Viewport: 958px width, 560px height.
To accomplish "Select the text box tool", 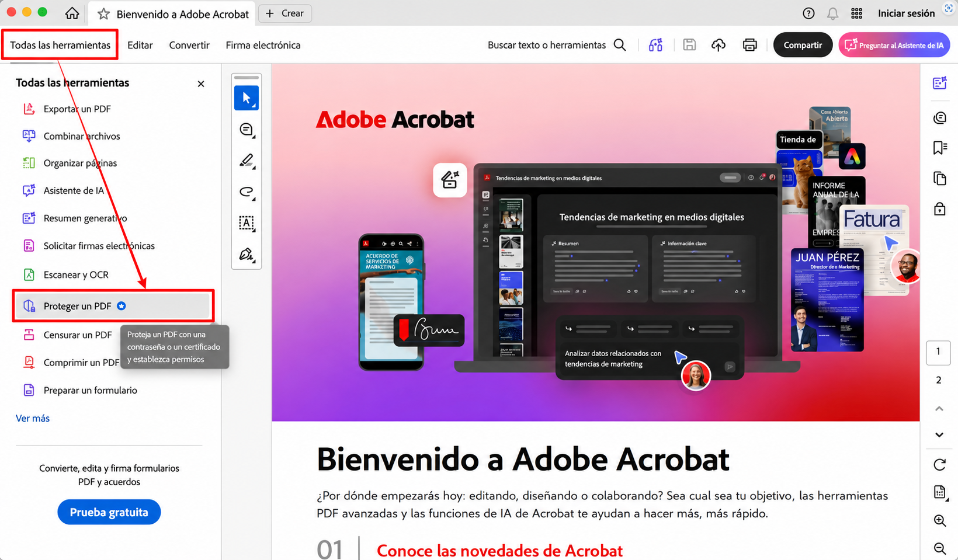I will click(247, 223).
